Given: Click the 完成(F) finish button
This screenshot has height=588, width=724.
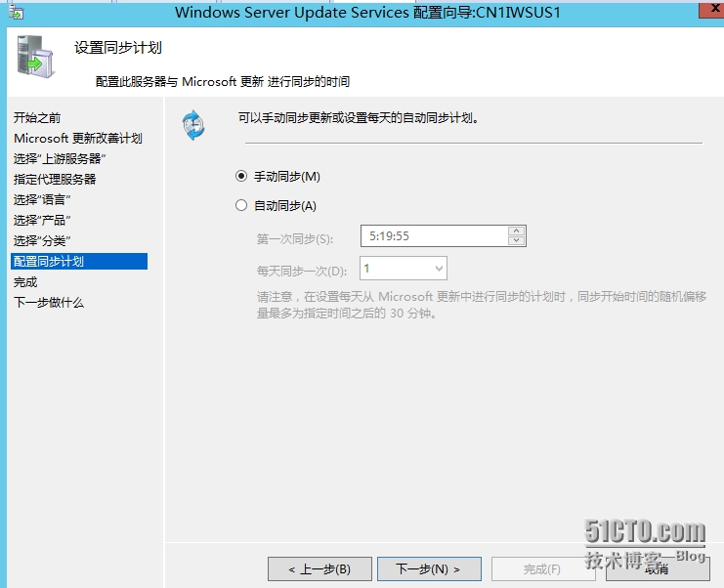Looking at the screenshot, I should coord(541,568).
